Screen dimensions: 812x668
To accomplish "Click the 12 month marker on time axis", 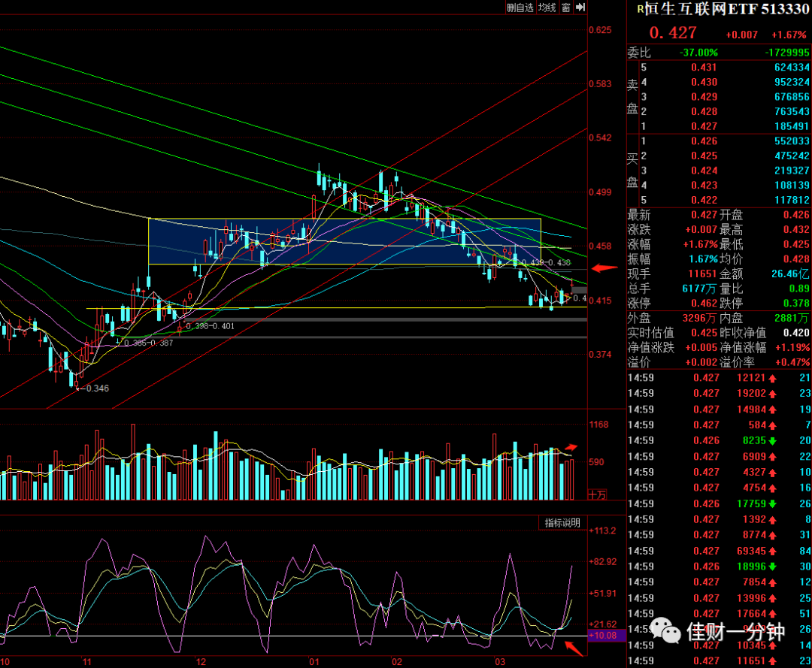I will click(201, 662).
